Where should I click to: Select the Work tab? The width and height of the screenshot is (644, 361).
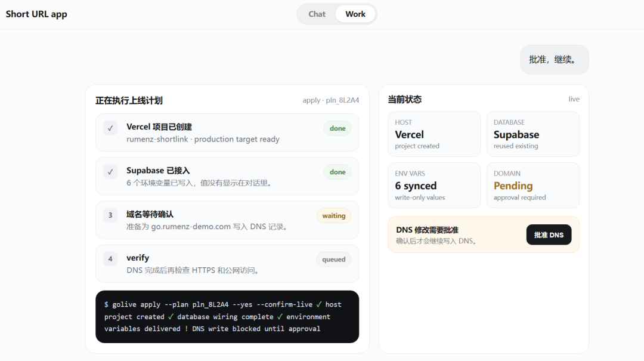coord(355,14)
